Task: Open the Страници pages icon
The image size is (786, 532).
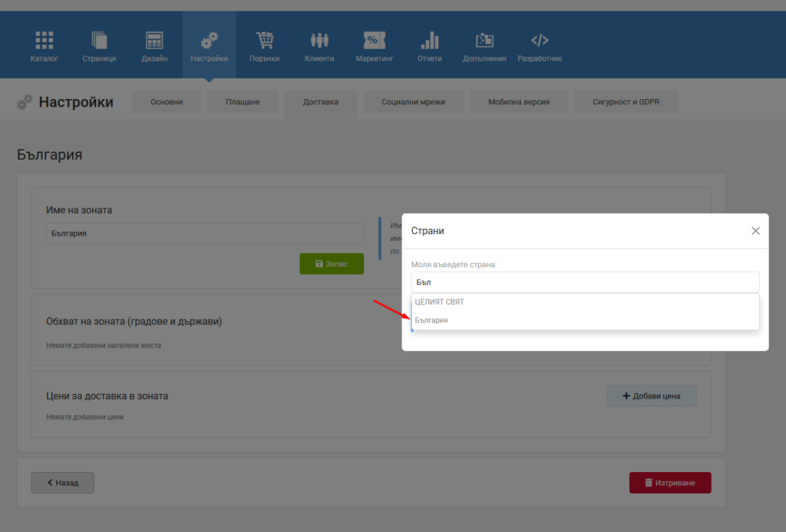Action: point(99,40)
